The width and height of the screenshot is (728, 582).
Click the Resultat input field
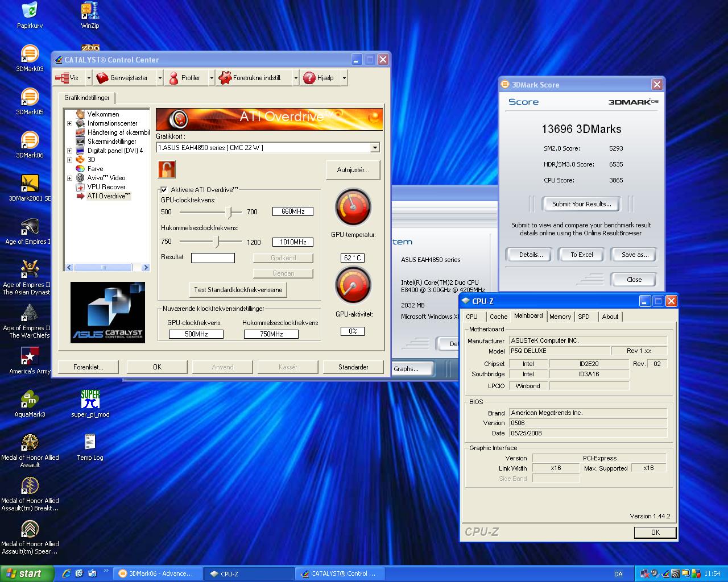[x=213, y=258]
